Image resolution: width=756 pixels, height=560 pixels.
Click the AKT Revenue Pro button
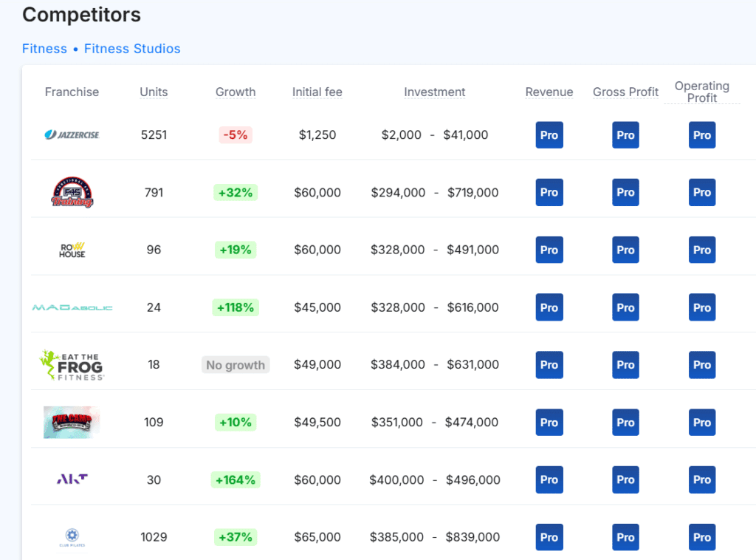549,479
